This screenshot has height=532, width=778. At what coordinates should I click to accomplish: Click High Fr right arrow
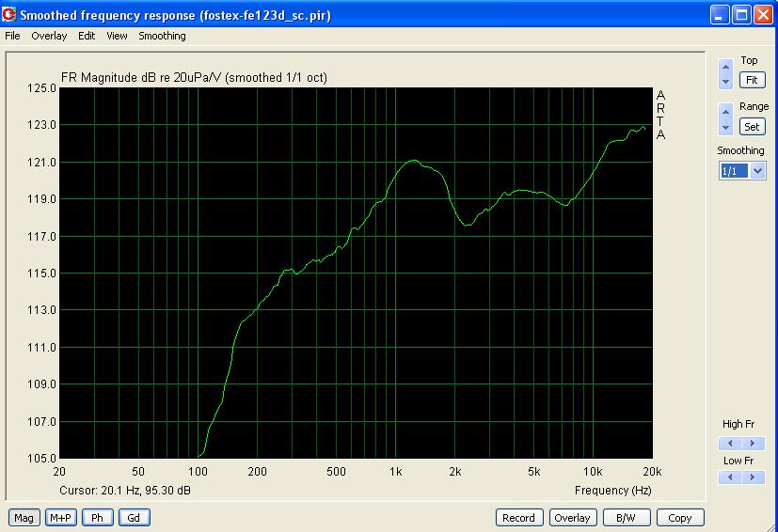pyautogui.click(x=754, y=444)
